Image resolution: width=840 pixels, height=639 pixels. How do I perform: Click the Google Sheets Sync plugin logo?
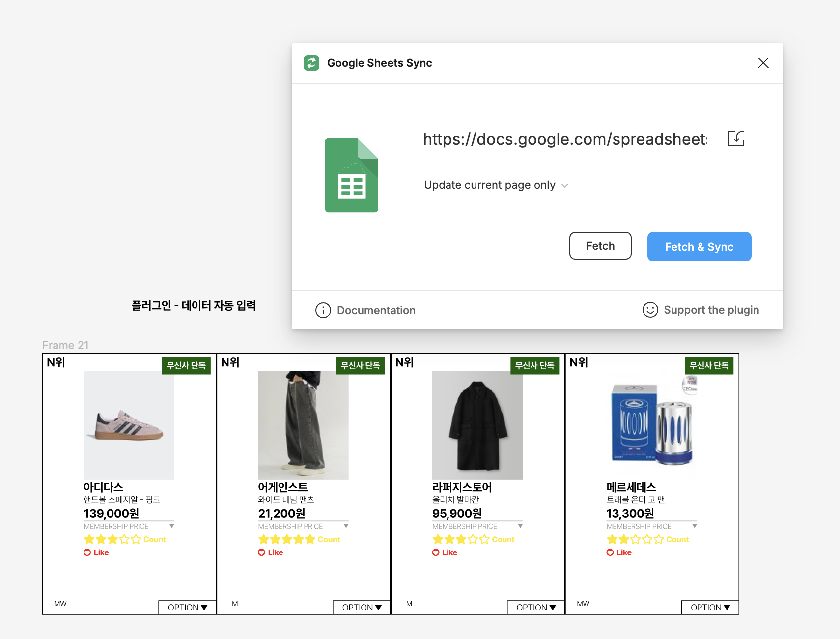tap(311, 63)
